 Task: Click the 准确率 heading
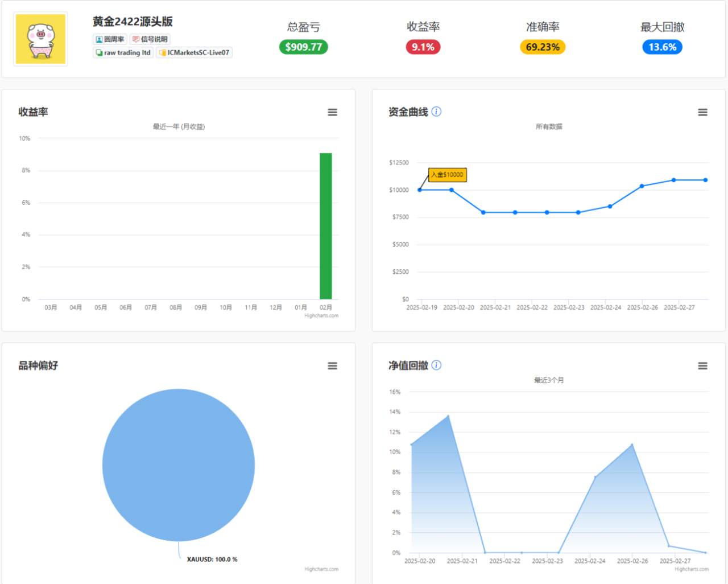point(543,27)
